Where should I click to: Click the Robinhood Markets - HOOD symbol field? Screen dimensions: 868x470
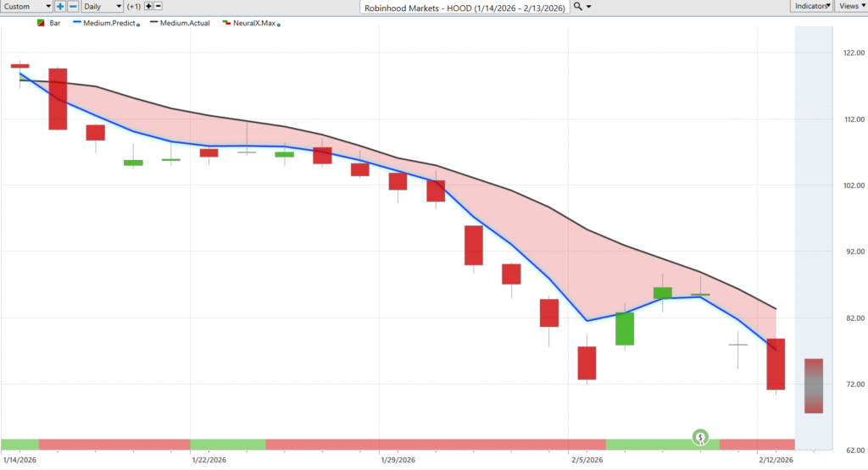click(x=463, y=7)
